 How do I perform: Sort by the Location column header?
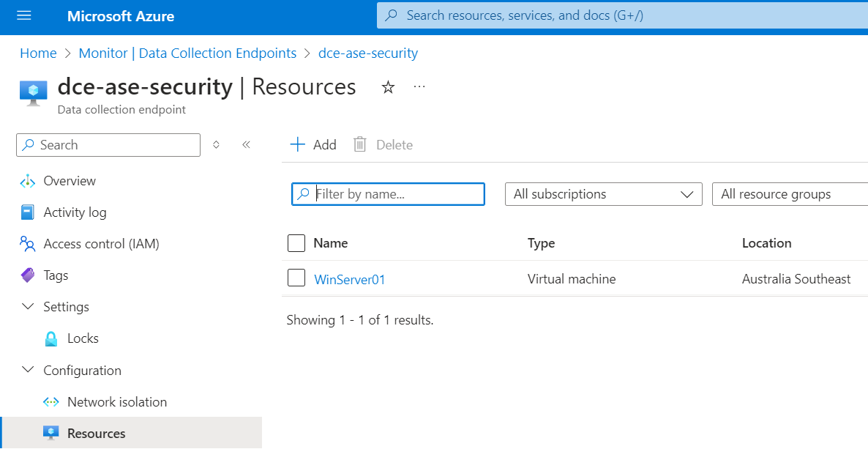click(x=767, y=242)
